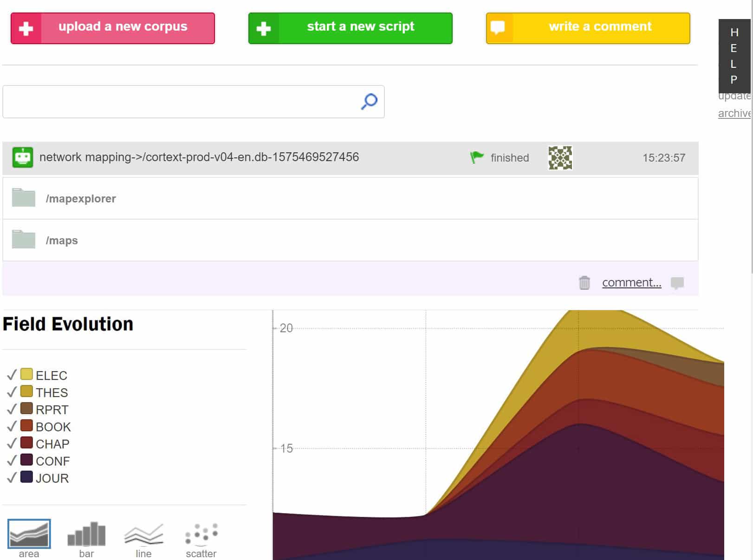Click the magnifying glass search icon

(x=370, y=101)
